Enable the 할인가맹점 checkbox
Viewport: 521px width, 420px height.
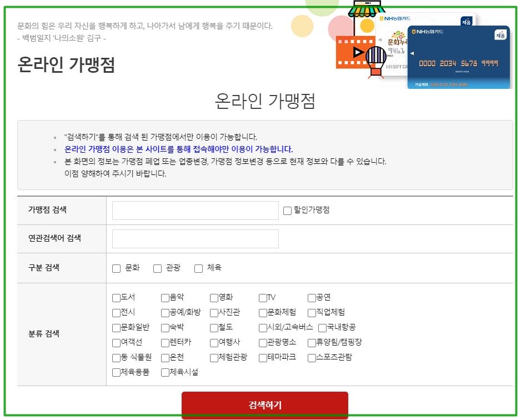pyautogui.click(x=287, y=210)
